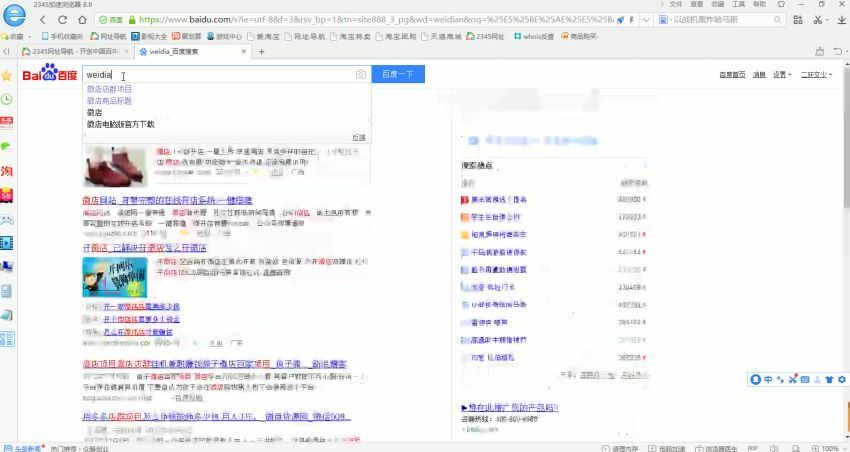Select the suggestion 微店 in dropdown

(x=94, y=113)
